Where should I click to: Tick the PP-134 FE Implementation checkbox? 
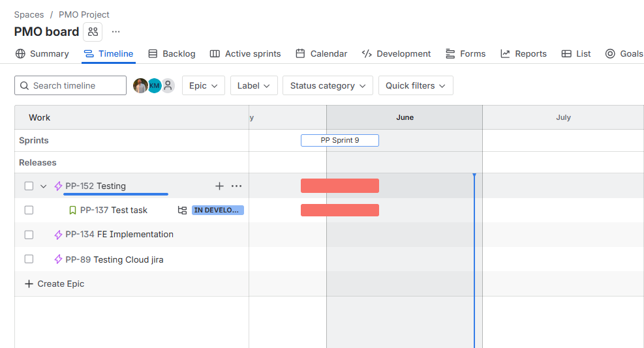coord(29,235)
